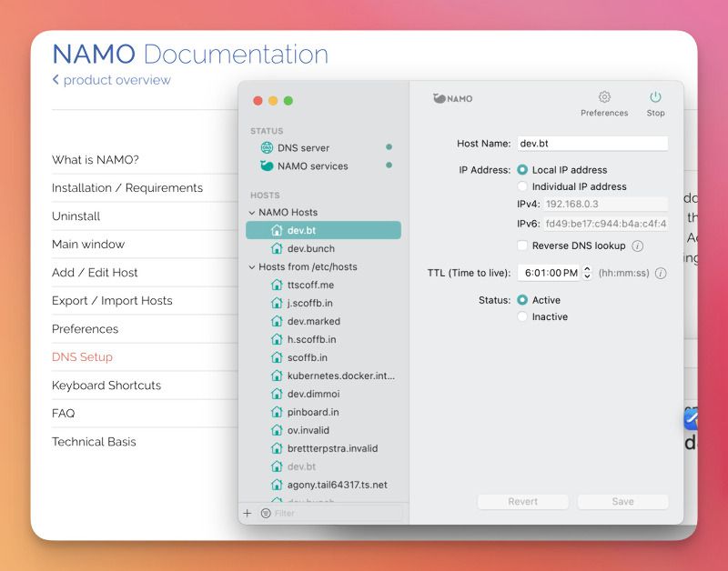
Task: Click into the Host Name field
Action: (x=591, y=144)
